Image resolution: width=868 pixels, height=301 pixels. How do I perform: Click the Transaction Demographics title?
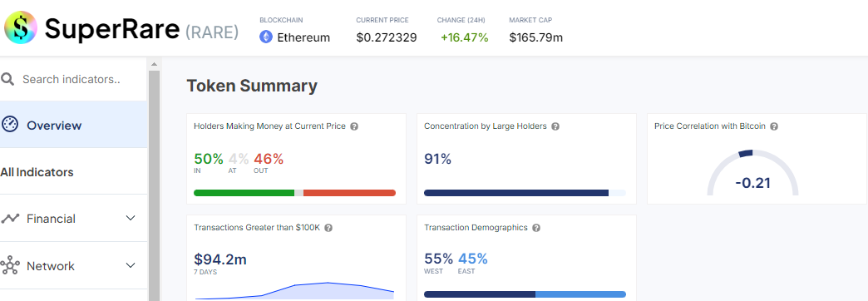point(476,228)
